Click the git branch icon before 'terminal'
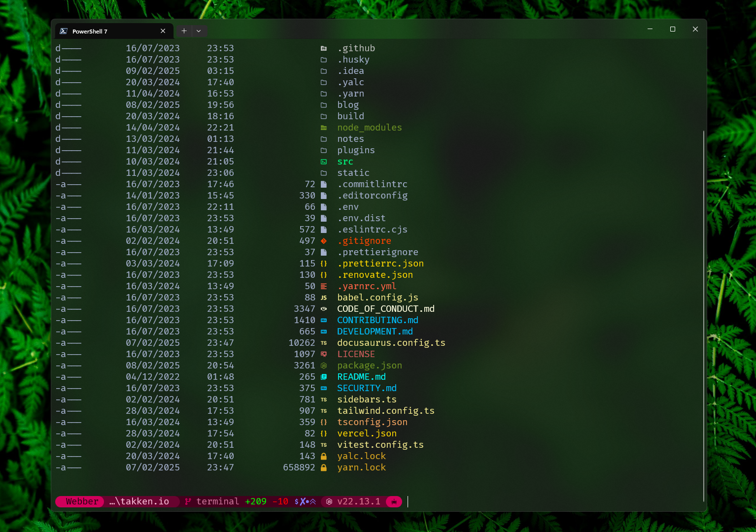The height and width of the screenshot is (532, 756). click(188, 501)
